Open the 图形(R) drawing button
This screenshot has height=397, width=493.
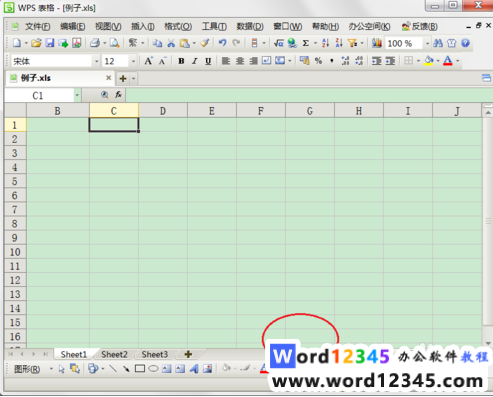point(27,369)
